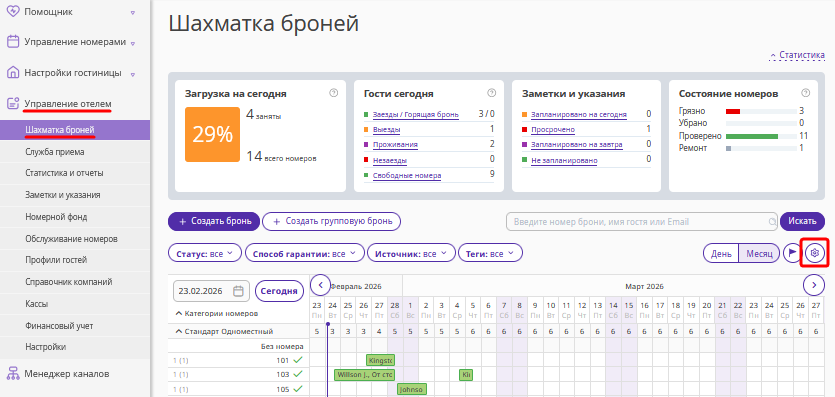The image size is (835, 397).
Task: Click the flag icon next to Месяц
Action: (792, 253)
